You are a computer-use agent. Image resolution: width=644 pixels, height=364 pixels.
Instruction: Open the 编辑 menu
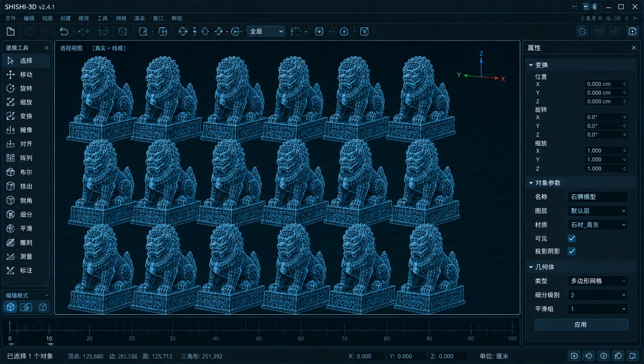29,18
